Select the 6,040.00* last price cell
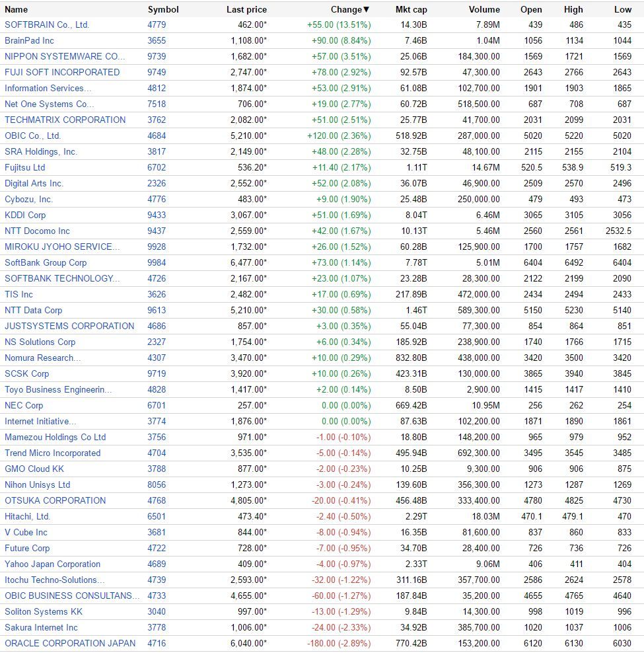Screen dimensions: 644x653 248,643
